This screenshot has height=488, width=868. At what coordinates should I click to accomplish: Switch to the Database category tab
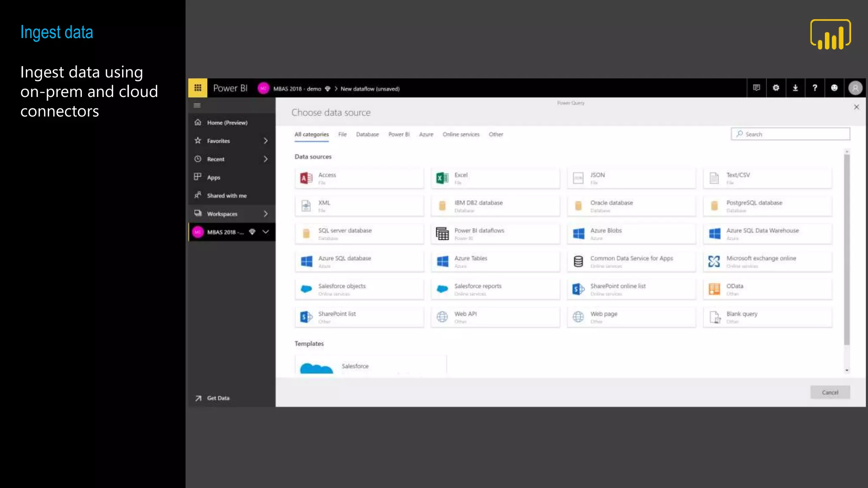[367, 134]
